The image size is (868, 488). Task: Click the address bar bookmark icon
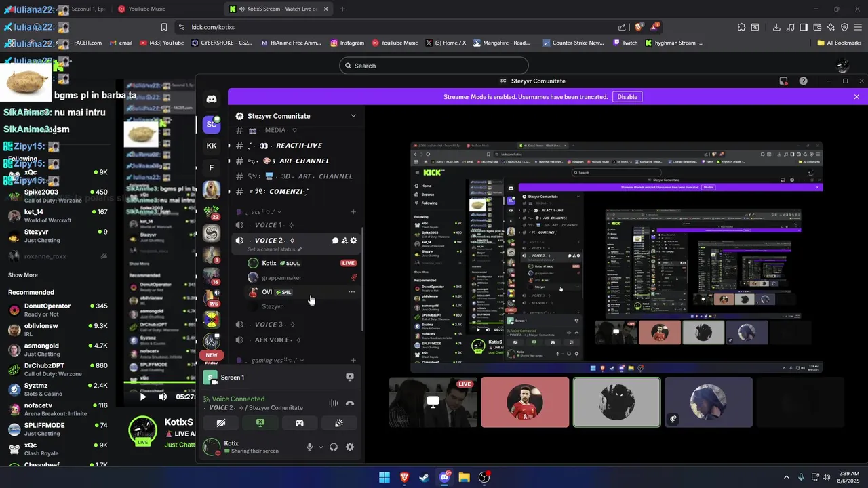point(164,27)
